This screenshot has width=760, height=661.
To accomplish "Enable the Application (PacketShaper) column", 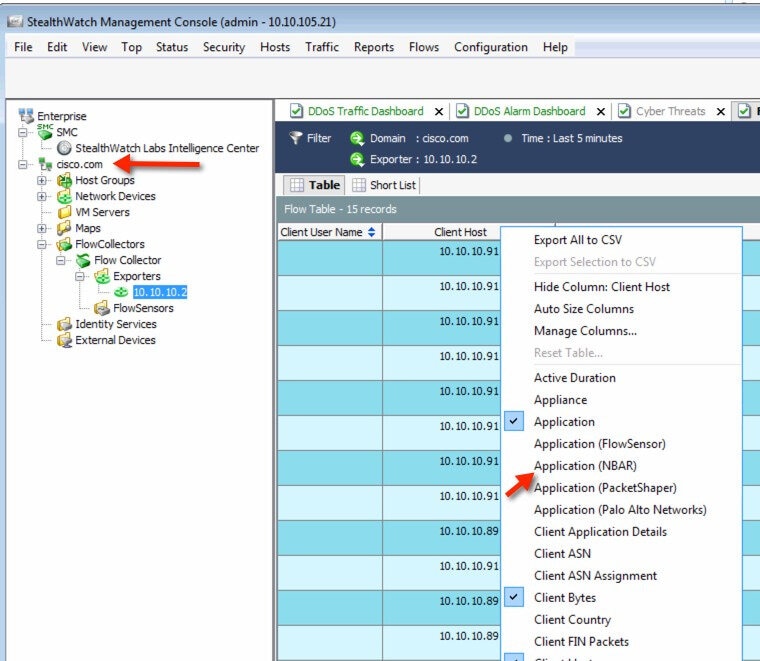I will pyautogui.click(x=605, y=488).
